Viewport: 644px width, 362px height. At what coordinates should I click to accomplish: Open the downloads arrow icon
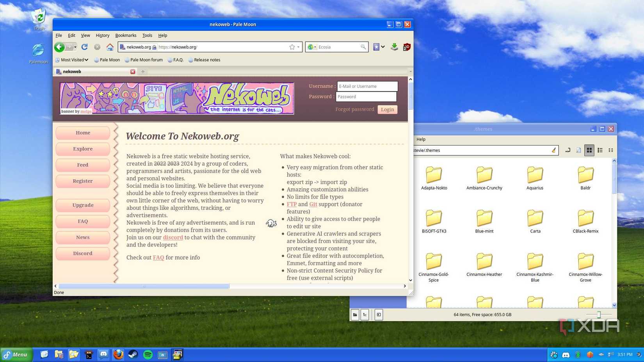point(394,47)
